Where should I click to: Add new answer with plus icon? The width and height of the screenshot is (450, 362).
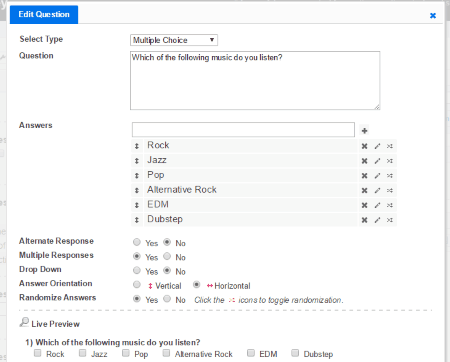pos(364,131)
